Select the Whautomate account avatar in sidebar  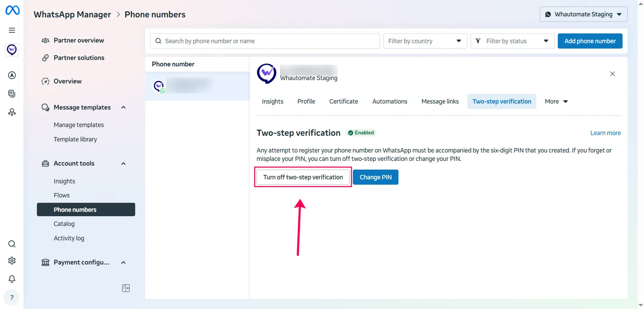(x=12, y=49)
